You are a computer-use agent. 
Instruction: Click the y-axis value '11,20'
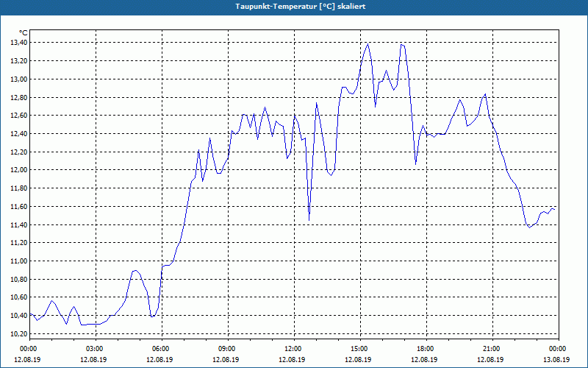pyautogui.click(x=18, y=243)
